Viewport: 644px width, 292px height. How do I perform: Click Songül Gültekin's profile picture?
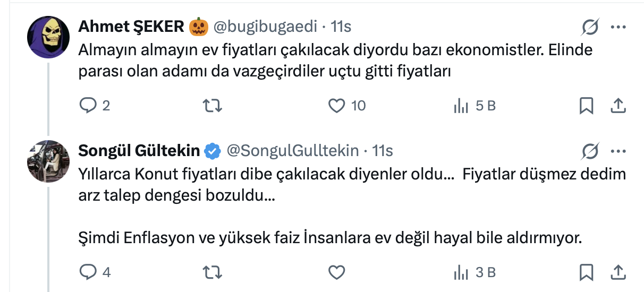pyautogui.click(x=48, y=161)
